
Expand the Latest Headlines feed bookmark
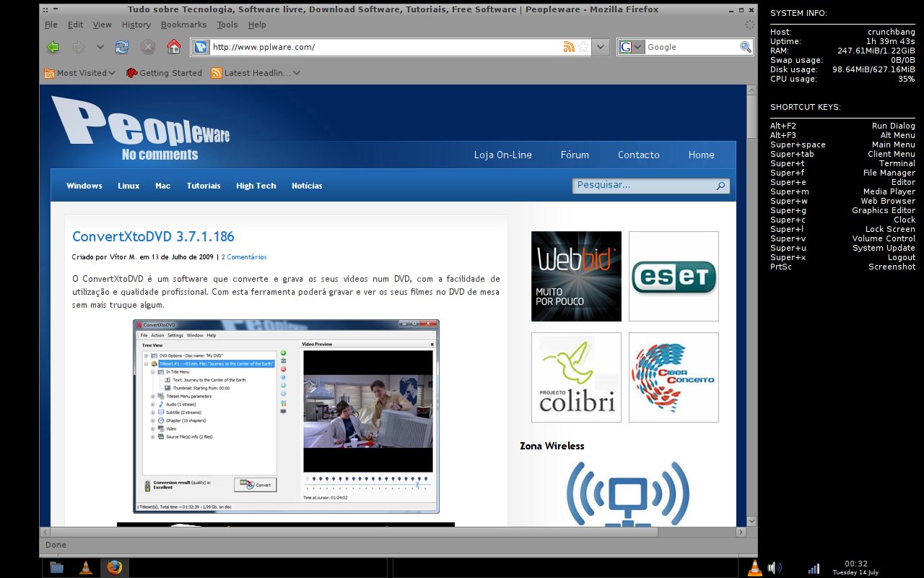click(x=256, y=73)
